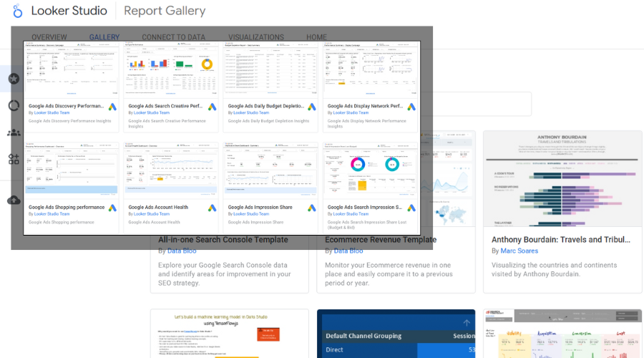
Task: Open the Connect to Data tab
Action: click(173, 37)
